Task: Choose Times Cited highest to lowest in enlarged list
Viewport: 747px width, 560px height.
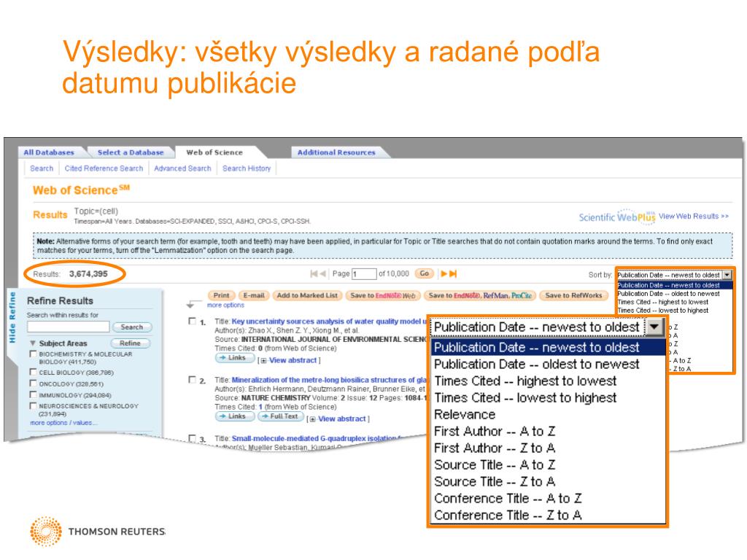Action: click(525, 381)
